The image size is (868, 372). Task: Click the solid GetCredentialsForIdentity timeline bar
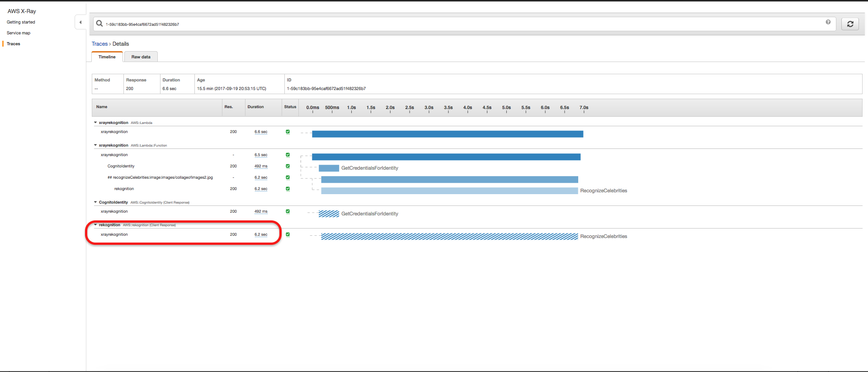(x=329, y=168)
